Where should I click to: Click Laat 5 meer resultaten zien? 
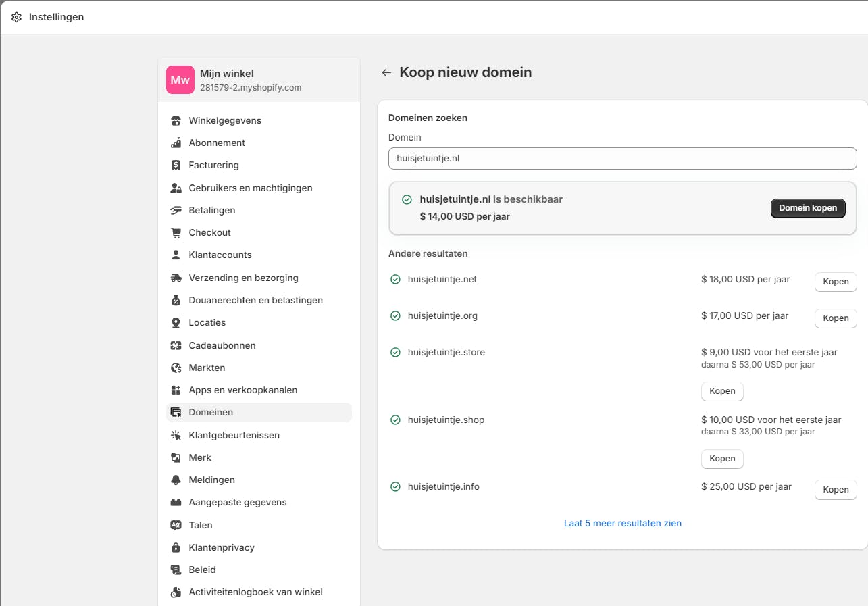coord(622,523)
